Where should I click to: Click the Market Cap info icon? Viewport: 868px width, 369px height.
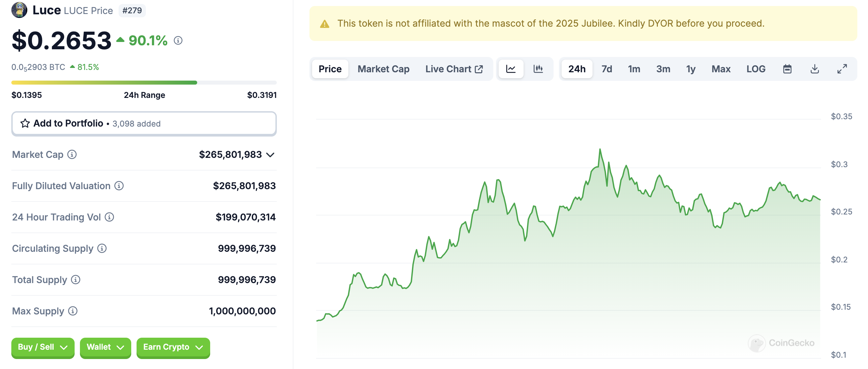pyautogui.click(x=72, y=154)
